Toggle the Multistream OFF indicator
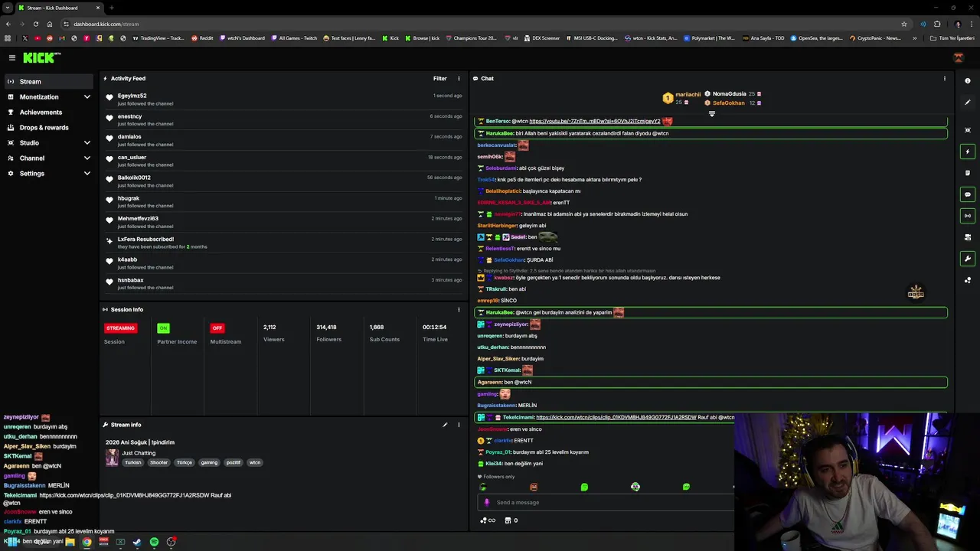 (x=217, y=328)
